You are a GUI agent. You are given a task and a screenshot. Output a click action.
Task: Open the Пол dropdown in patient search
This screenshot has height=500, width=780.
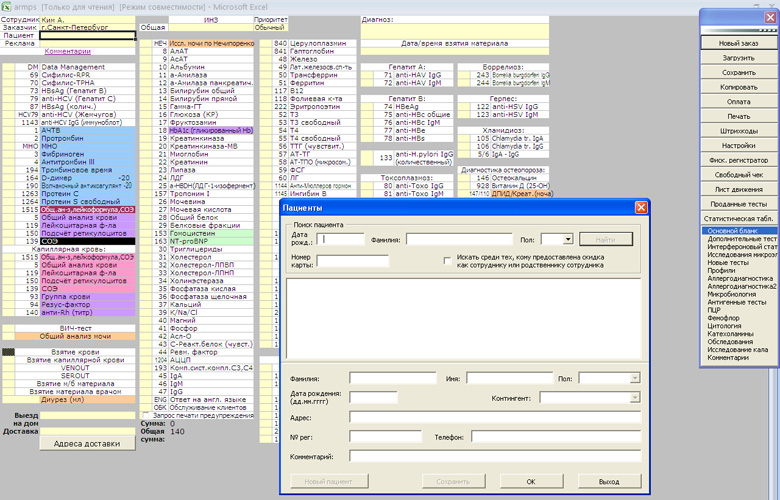[568, 240]
